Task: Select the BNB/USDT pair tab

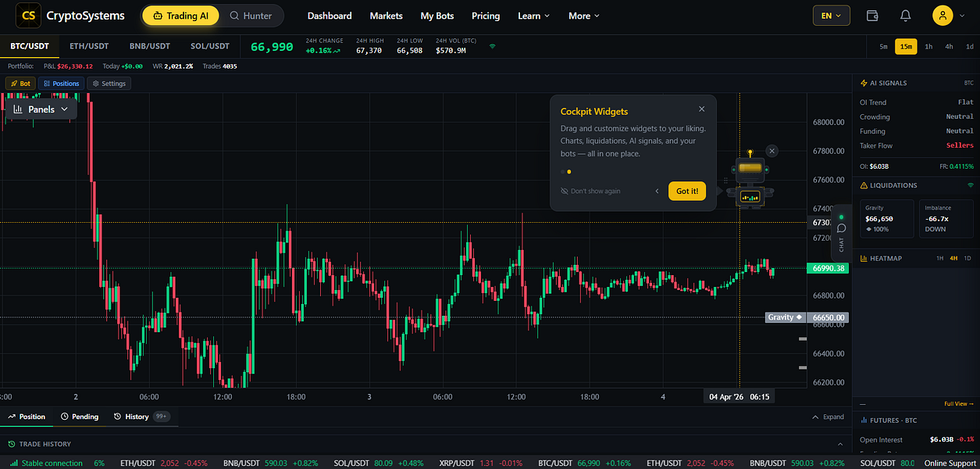Action: point(150,46)
